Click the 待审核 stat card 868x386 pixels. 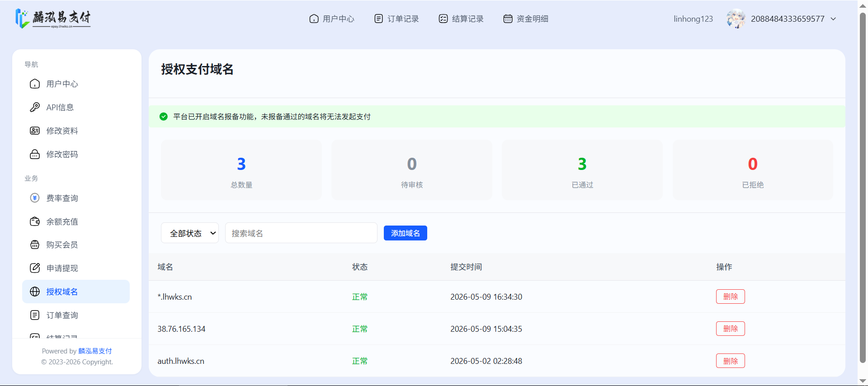pyautogui.click(x=412, y=170)
